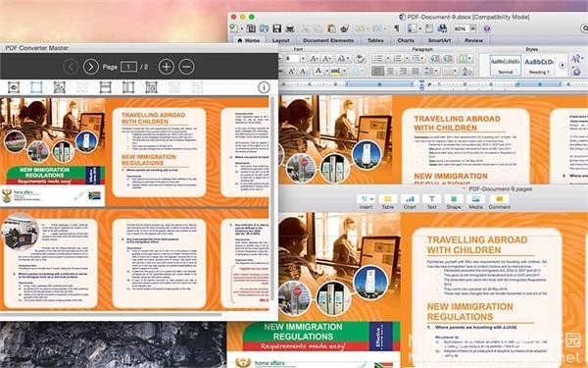Click the open folder icon in Word toolbar
The image size is (588, 368).
(264, 28)
